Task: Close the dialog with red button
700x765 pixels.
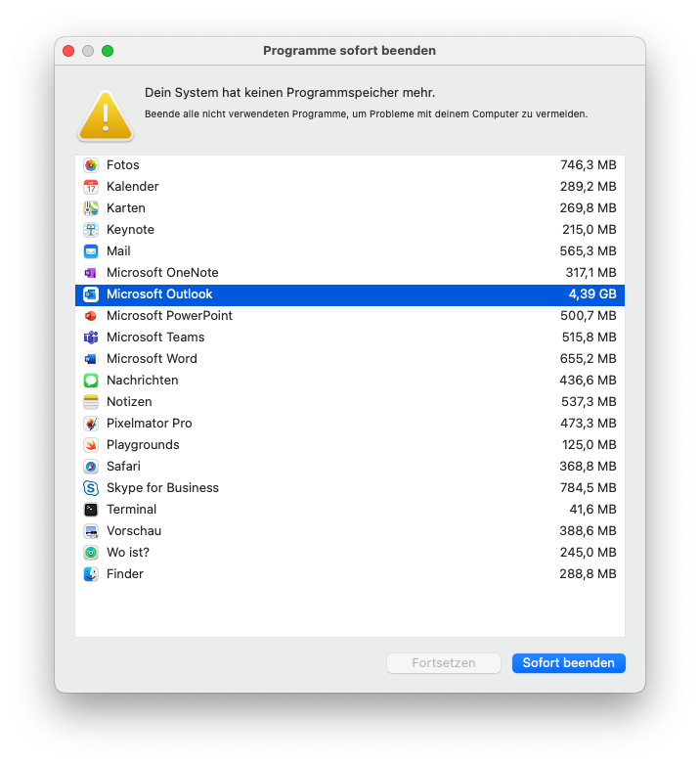Action: 68,51
